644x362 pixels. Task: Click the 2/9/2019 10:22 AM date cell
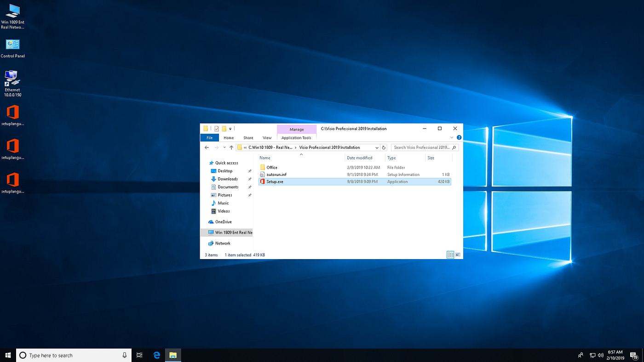pyautogui.click(x=363, y=167)
